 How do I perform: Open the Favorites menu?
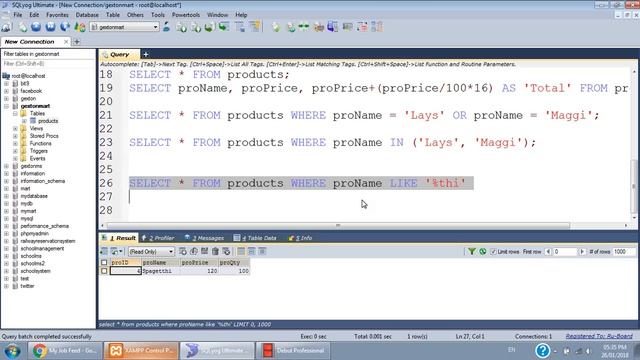coord(57,15)
